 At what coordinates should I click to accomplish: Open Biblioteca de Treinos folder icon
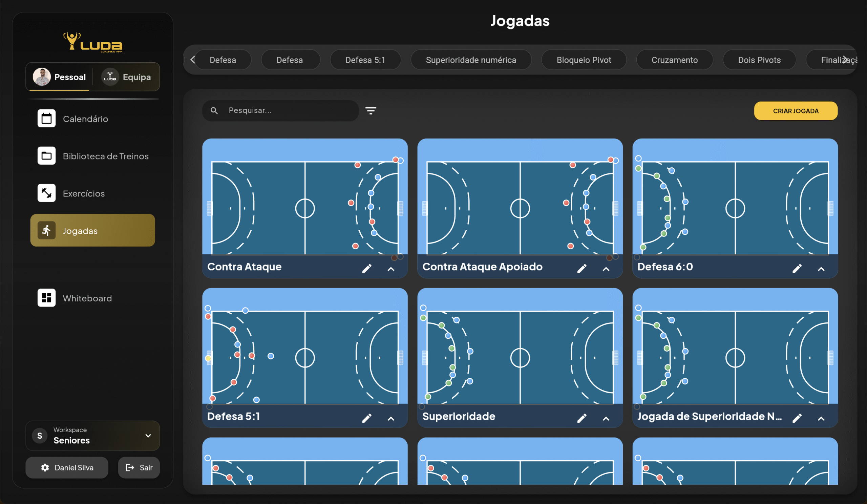pyautogui.click(x=46, y=156)
